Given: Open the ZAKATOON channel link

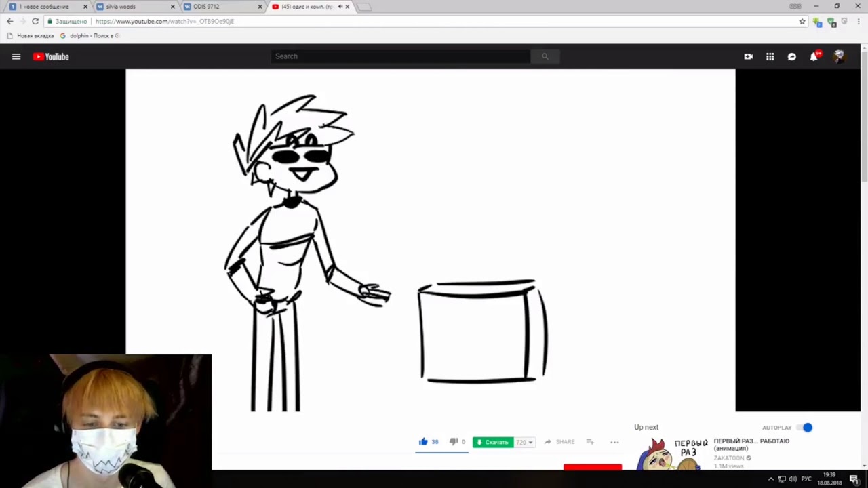Looking at the screenshot, I should coord(732,458).
